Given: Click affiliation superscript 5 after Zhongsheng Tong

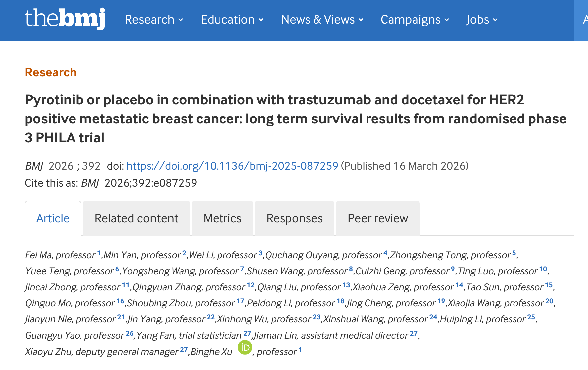Looking at the screenshot, I should tap(514, 253).
